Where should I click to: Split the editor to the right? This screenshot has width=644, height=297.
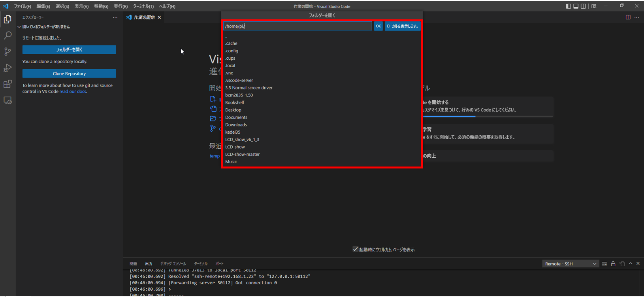pos(628,17)
